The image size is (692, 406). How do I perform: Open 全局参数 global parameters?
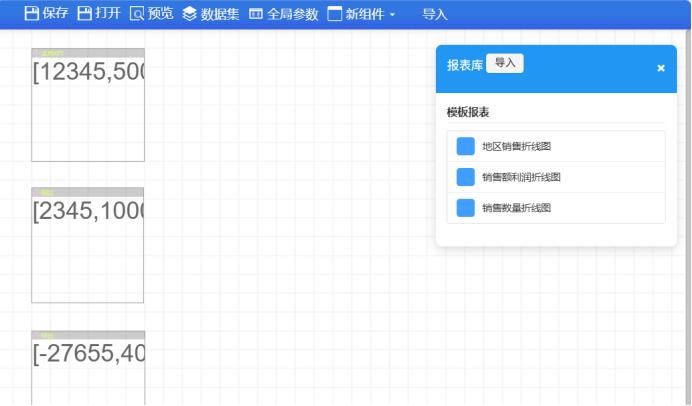coord(292,14)
